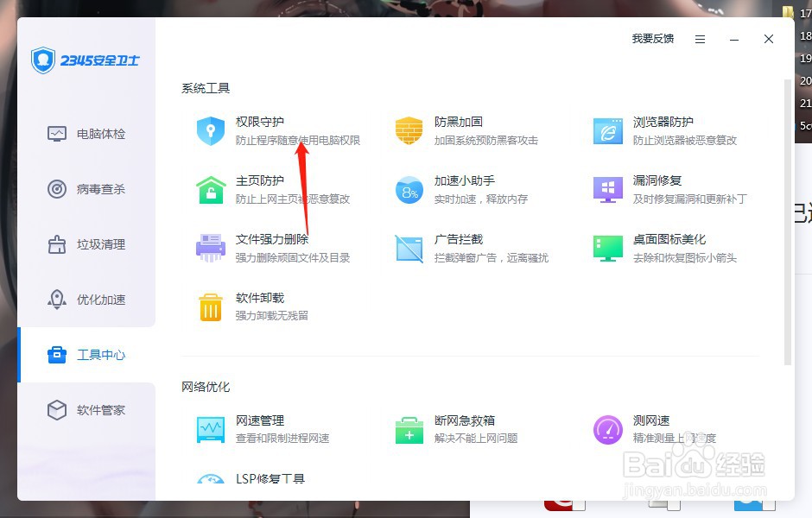Open the hamburger main menu
812x518 pixels.
[700, 39]
